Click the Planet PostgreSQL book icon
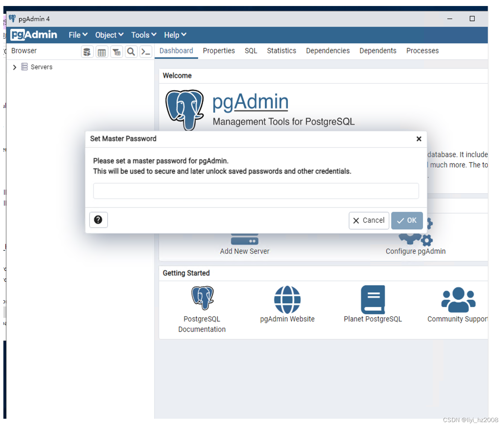 373,300
